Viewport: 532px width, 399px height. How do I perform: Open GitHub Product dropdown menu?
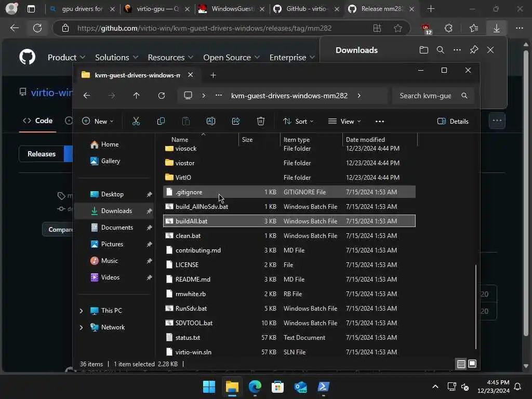[66, 57]
